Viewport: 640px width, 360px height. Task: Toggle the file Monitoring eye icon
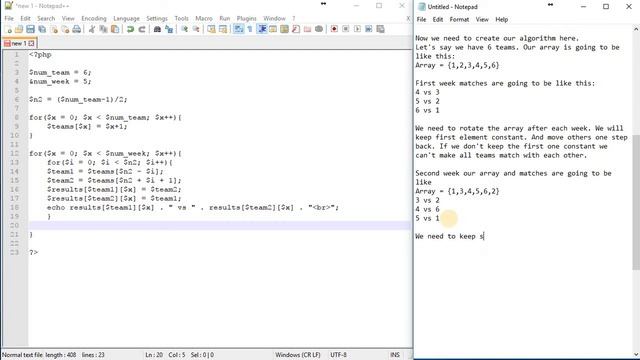click(x=319, y=29)
